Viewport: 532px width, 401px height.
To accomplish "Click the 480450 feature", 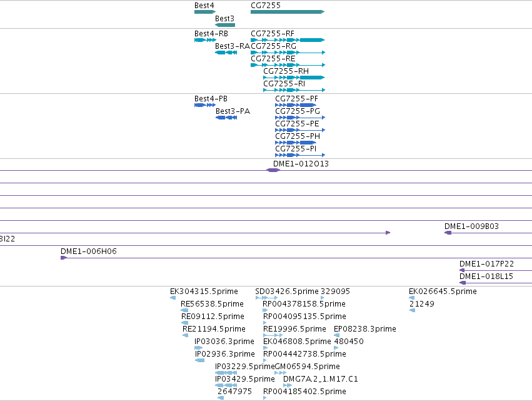I will tap(336, 348).
